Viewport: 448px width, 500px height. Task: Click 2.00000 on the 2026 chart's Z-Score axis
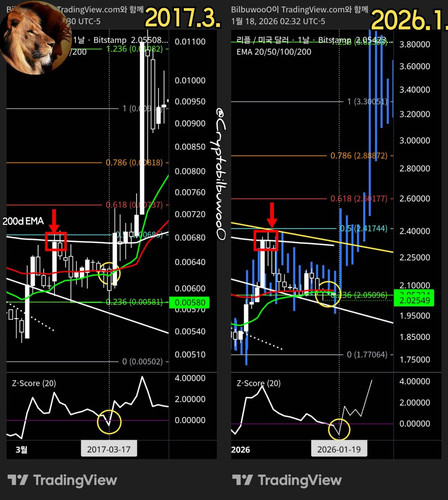click(415, 402)
